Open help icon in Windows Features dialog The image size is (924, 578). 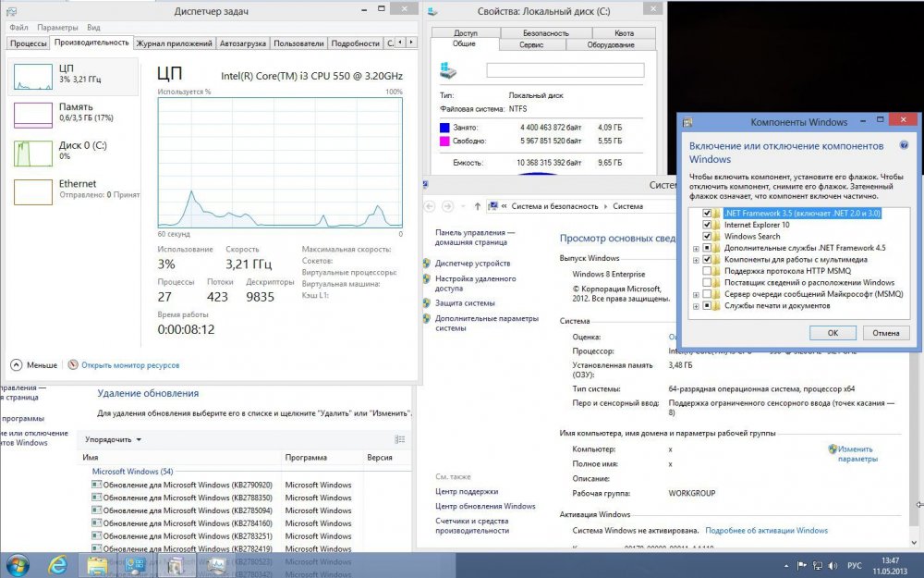tap(904, 145)
